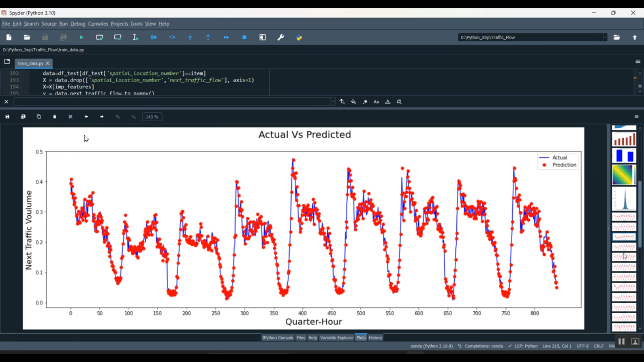Select the bar chart plot thumbnail
644x362 pixels.
click(623, 140)
